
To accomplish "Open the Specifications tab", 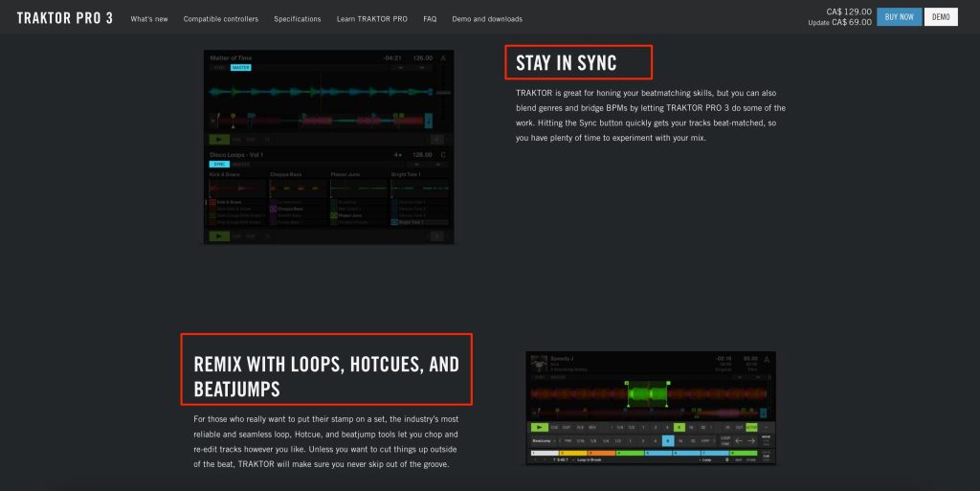I will (297, 19).
